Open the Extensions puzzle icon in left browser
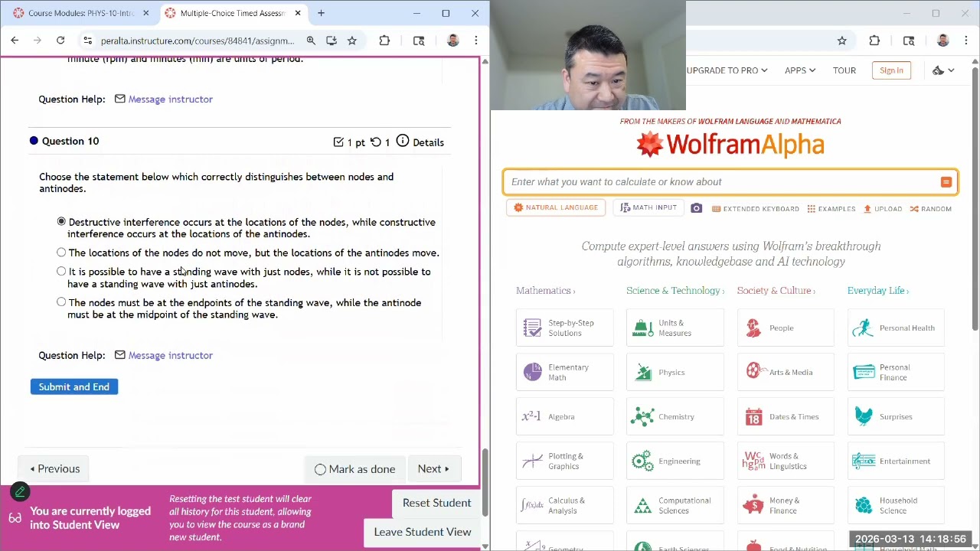980x551 pixels. coord(384,41)
